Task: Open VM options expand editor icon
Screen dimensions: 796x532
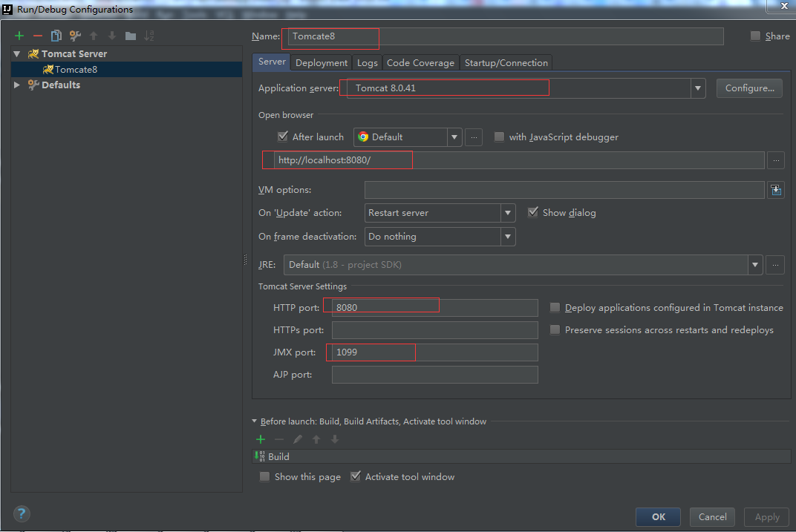Action: tap(776, 190)
